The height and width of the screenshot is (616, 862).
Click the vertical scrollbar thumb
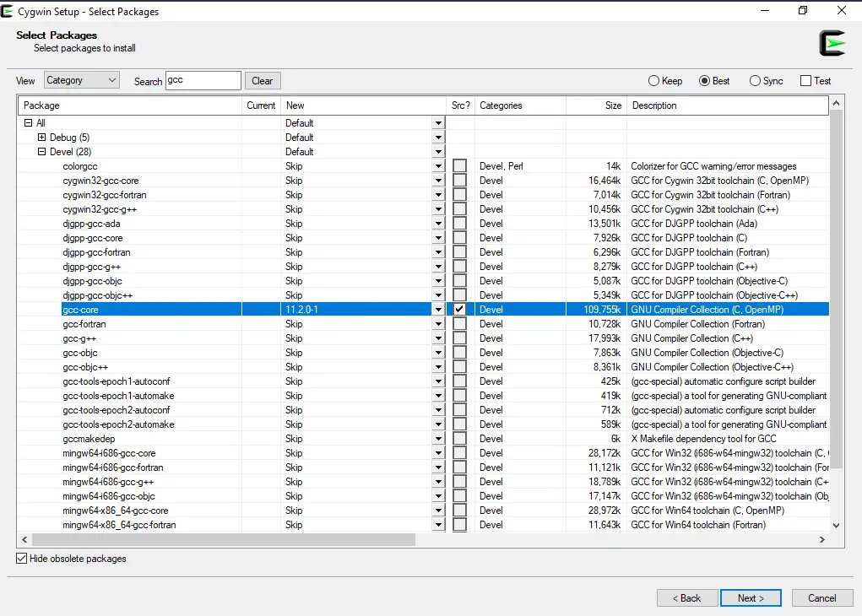(x=836, y=289)
